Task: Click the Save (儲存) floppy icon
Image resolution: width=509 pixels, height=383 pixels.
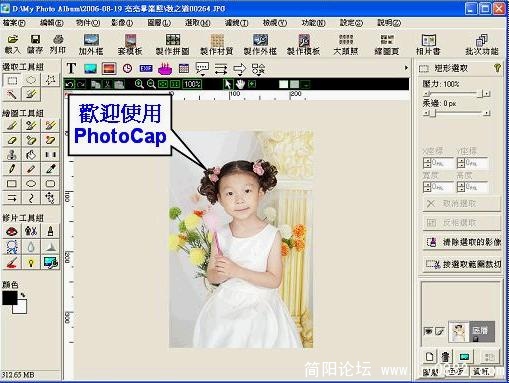Action: click(35, 44)
